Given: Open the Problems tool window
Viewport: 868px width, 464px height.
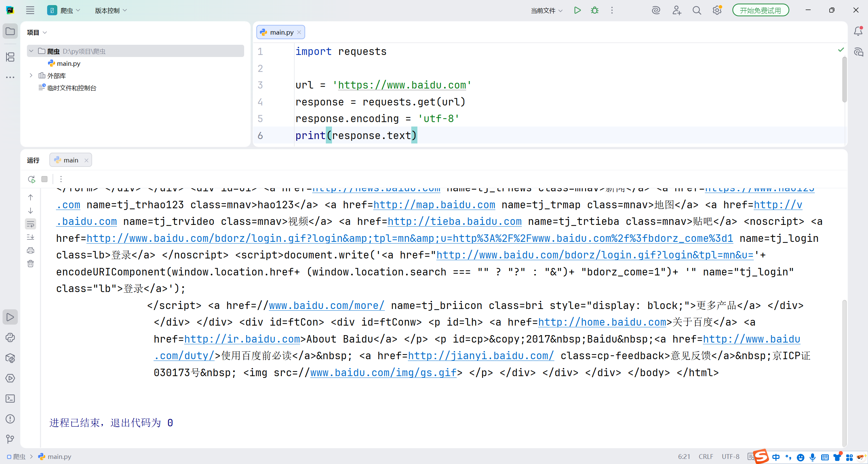Looking at the screenshot, I should point(10,419).
